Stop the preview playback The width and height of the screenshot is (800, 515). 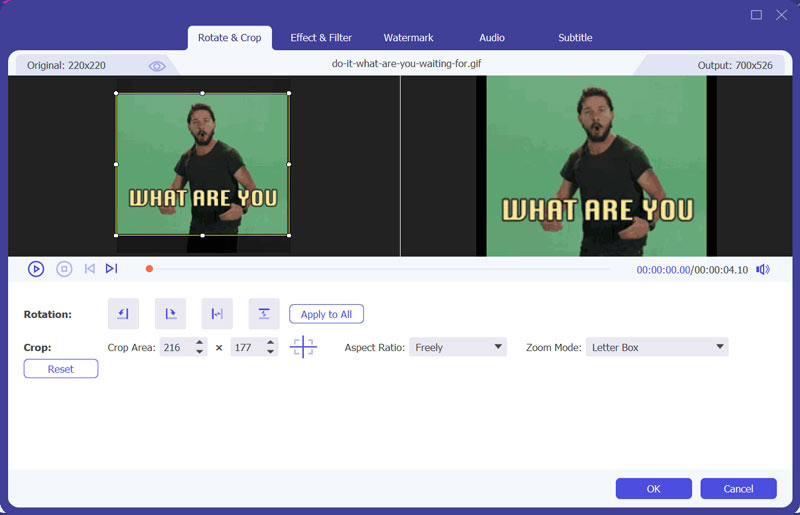coord(64,269)
